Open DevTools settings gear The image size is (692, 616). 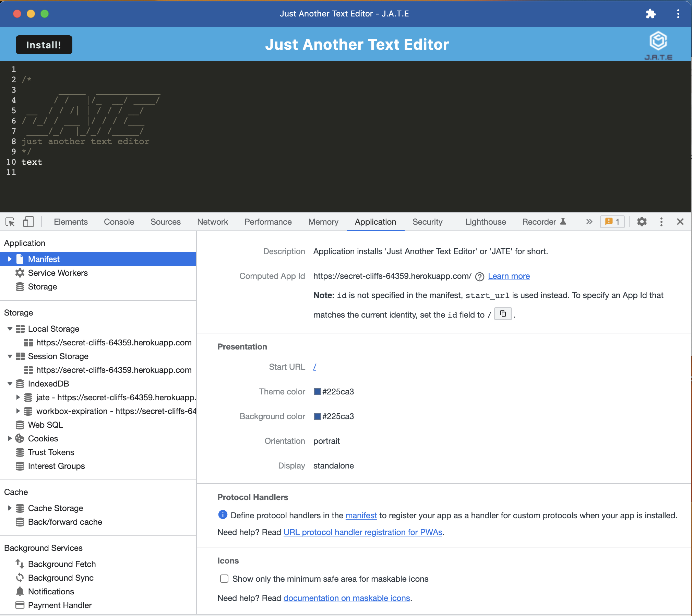tap(642, 222)
